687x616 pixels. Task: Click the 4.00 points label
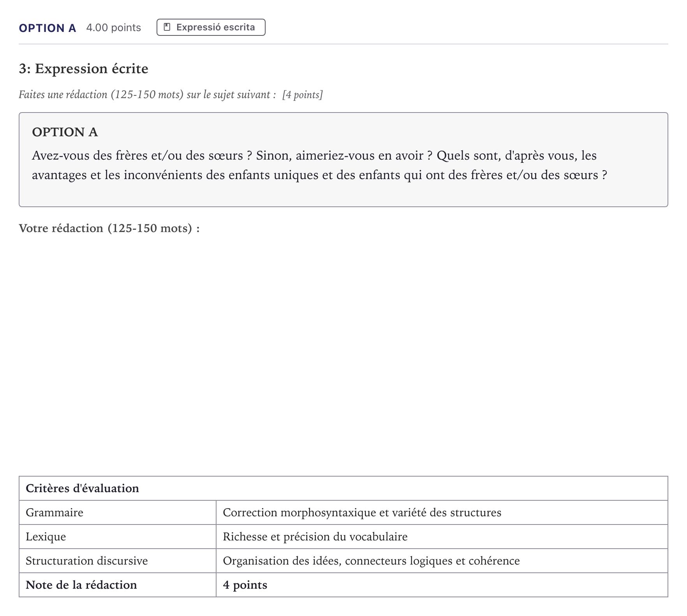coord(113,28)
